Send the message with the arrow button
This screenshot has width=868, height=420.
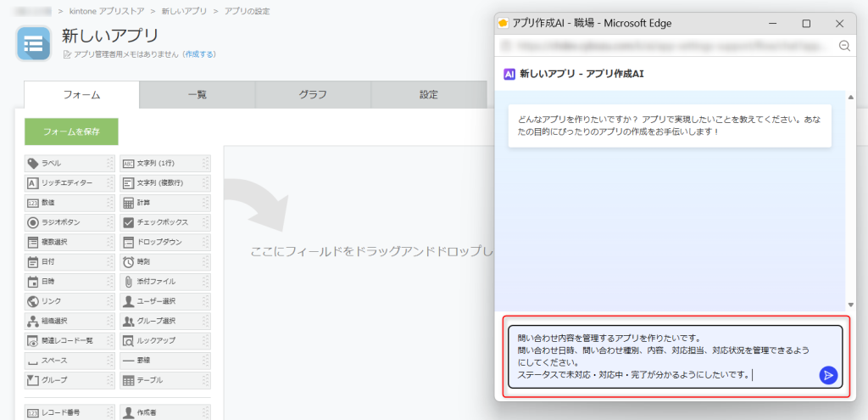(x=828, y=375)
